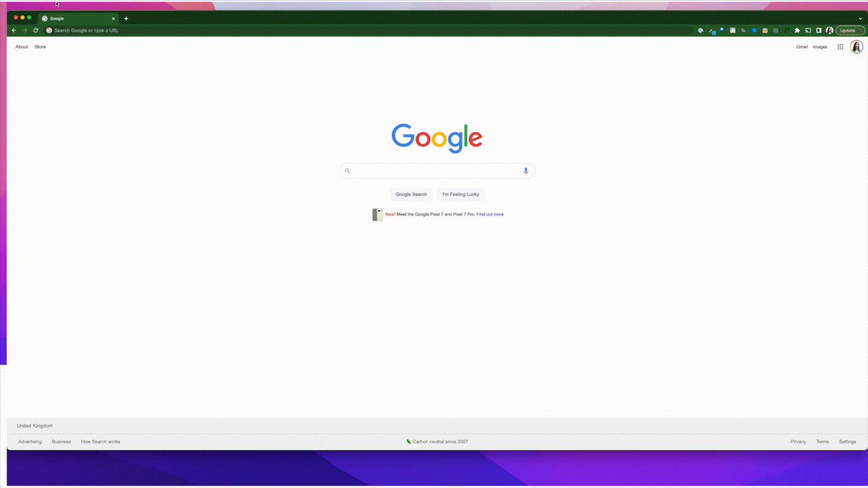868x488 pixels.
Task: Click the Google Search button
Action: tap(412, 194)
